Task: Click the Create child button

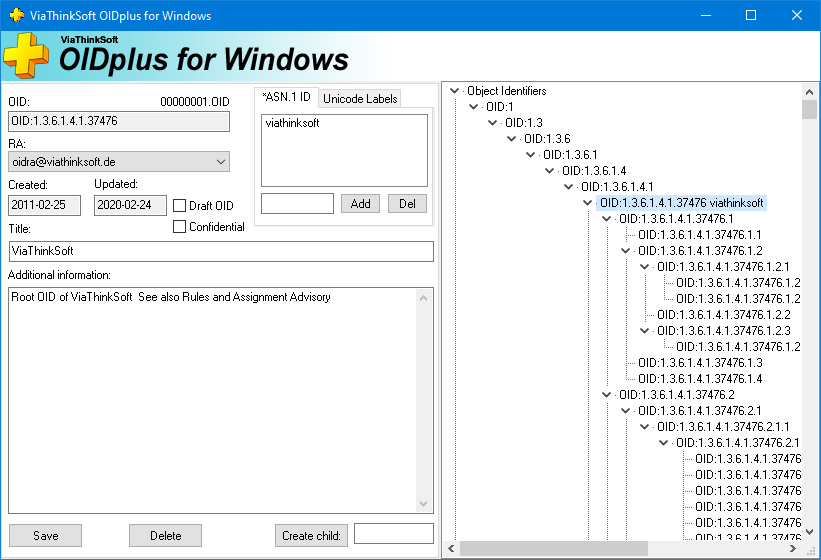Action: [x=311, y=535]
